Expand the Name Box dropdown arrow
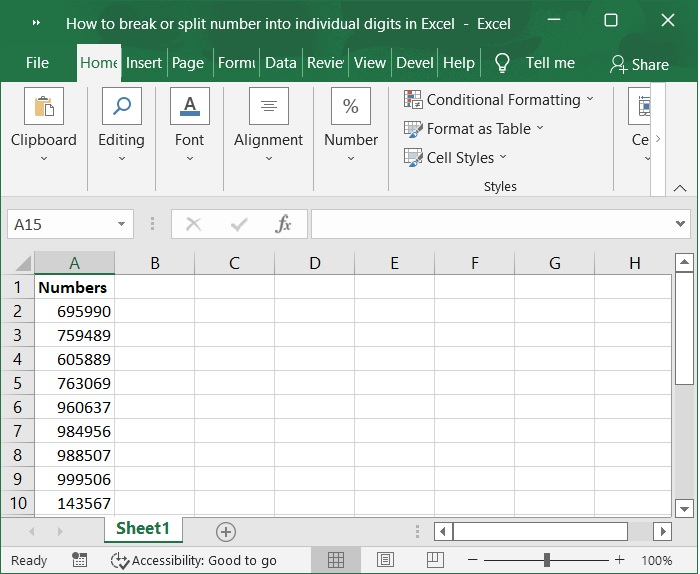The image size is (700, 574). pos(122,225)
